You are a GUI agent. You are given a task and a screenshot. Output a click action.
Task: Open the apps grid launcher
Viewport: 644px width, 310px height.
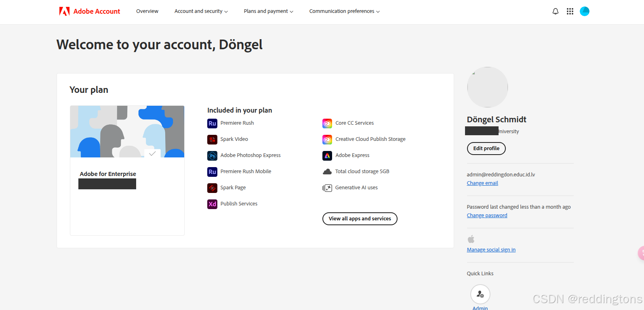click(x=570, y=11)
